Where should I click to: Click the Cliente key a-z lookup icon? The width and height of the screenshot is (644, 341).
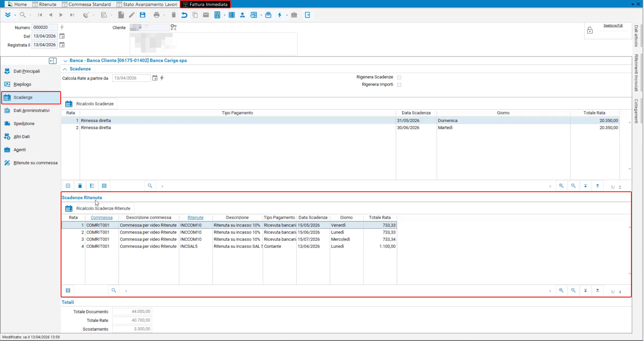[173, 27]
